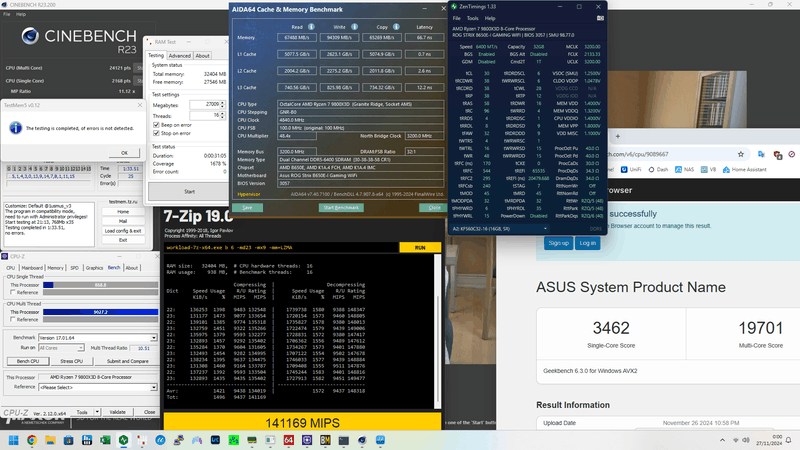Click the 7-Zip output scrollbar

(x=437, y=331)
